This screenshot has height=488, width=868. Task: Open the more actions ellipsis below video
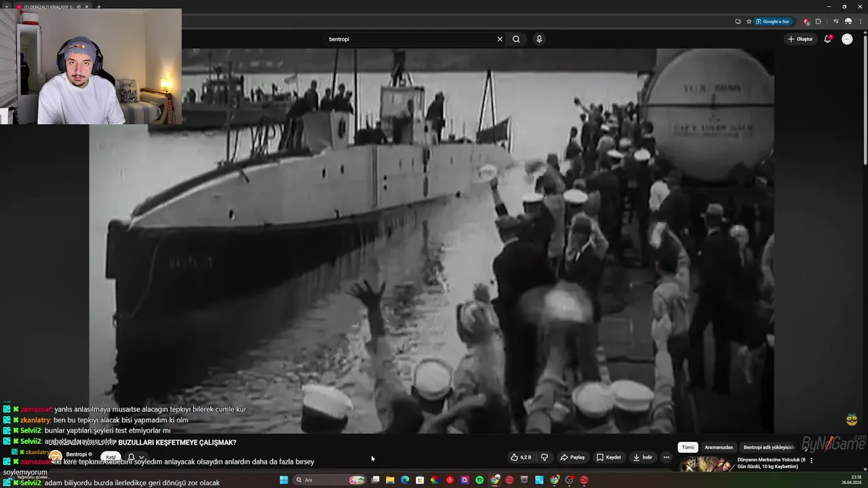tap(666, 457)
